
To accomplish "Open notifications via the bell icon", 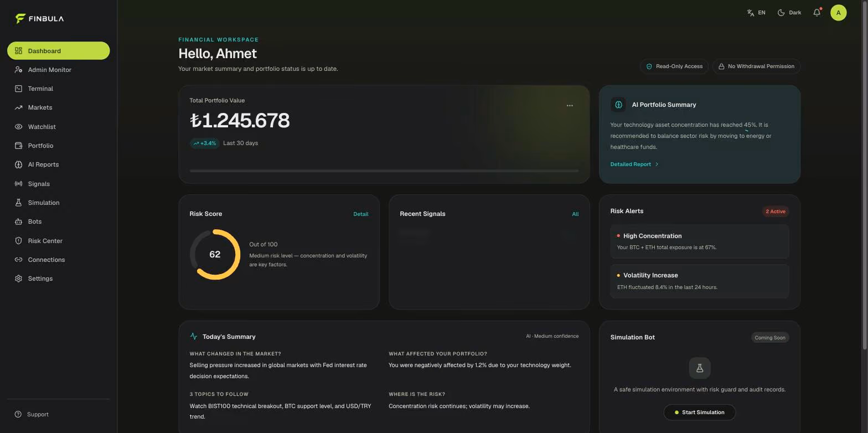I will [817, 12].
